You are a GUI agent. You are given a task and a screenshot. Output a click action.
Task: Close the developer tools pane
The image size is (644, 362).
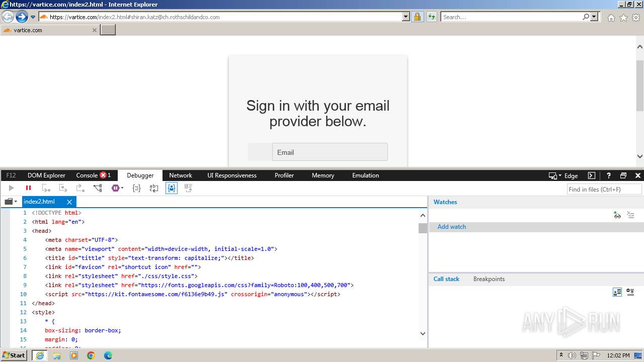point(638,175)
